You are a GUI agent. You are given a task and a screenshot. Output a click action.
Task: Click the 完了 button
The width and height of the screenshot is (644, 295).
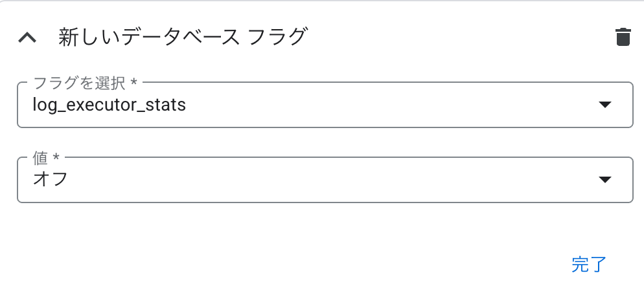pyautogui.click(x=589, y=265)
